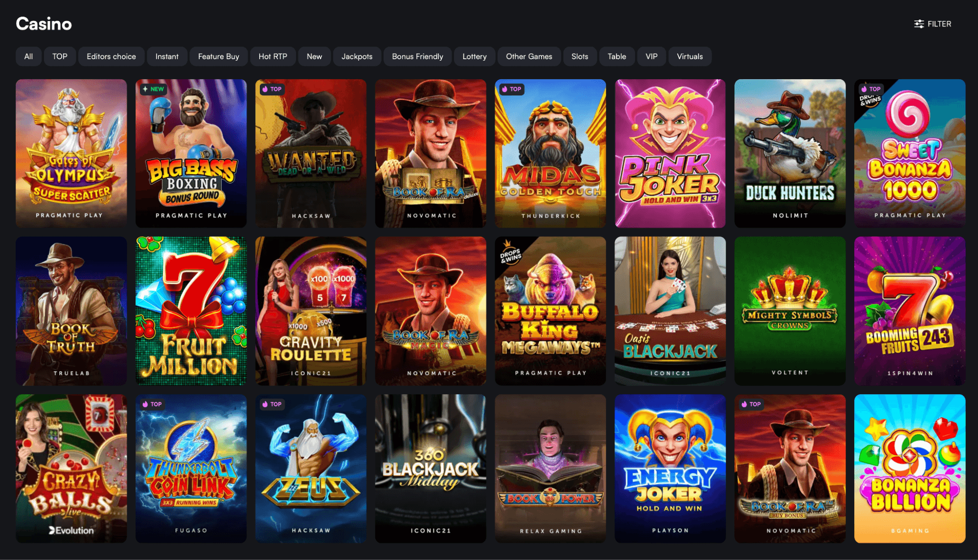978x560 pixels.
Task: Launch the Duck Hunters game tile
Action: (x=790, y=153)
